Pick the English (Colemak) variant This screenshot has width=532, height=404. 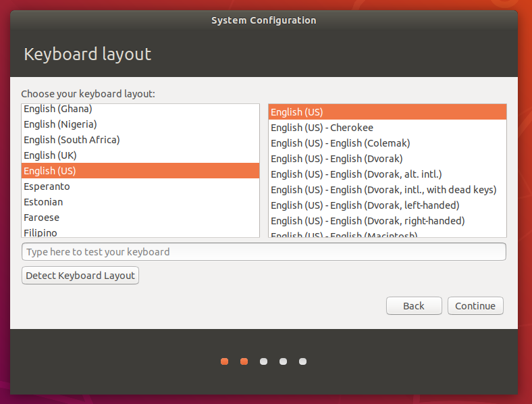pyautogui.click(x=340, y=143)
